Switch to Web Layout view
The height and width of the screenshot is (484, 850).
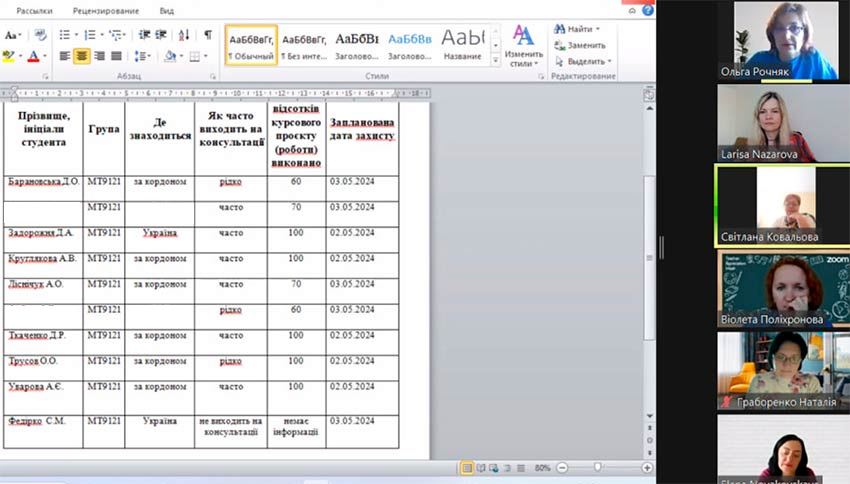tap(494, 468)
